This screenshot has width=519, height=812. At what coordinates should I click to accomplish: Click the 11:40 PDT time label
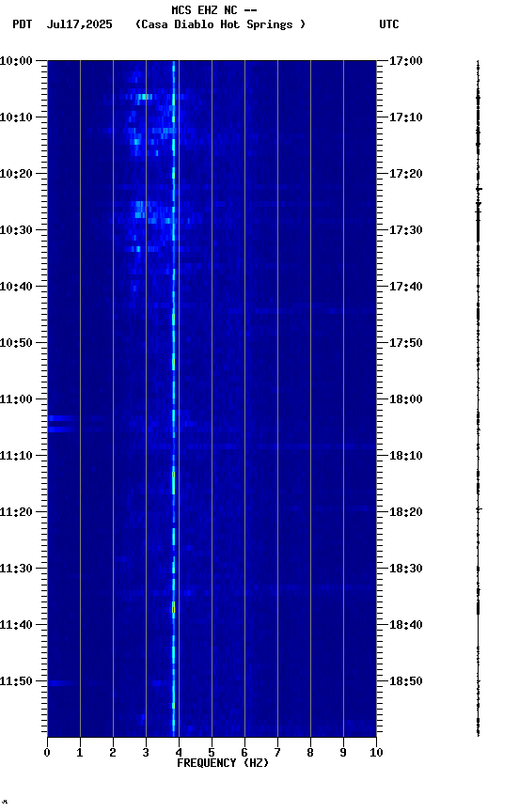click(16, 625)
